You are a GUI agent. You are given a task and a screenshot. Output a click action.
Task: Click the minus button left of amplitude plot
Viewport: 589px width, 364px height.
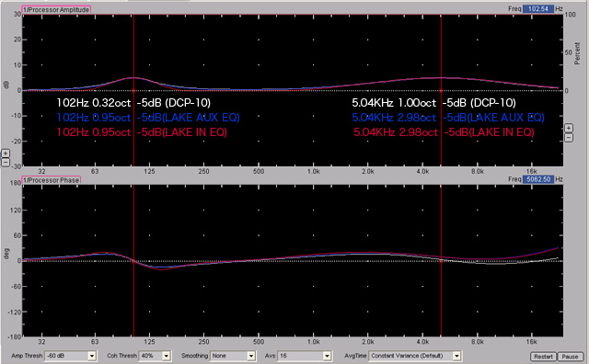point(6,163)
